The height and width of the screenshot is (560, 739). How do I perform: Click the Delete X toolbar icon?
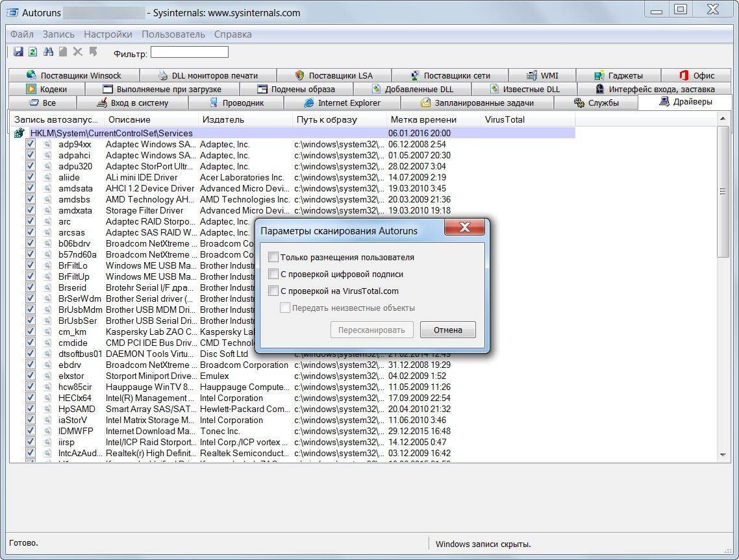point(78,52)
